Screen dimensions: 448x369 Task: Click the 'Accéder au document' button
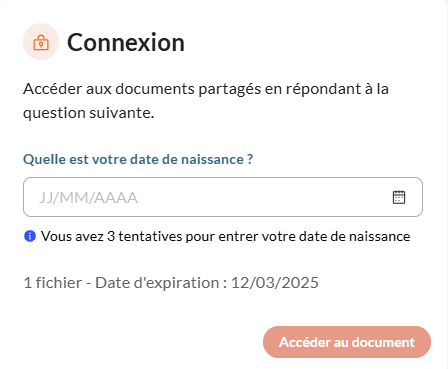pyautogui.click(x=347, y=342)
